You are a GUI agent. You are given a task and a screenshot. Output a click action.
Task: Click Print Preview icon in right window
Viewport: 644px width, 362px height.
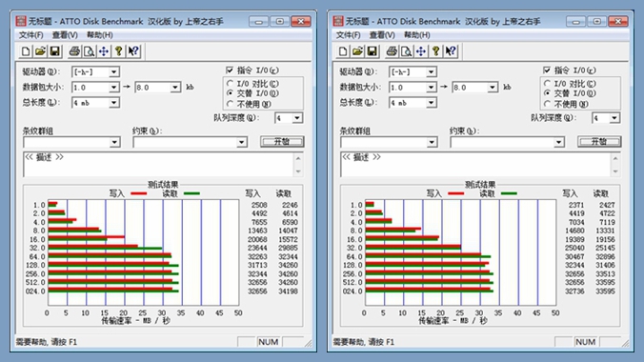[x=406, y=51]
